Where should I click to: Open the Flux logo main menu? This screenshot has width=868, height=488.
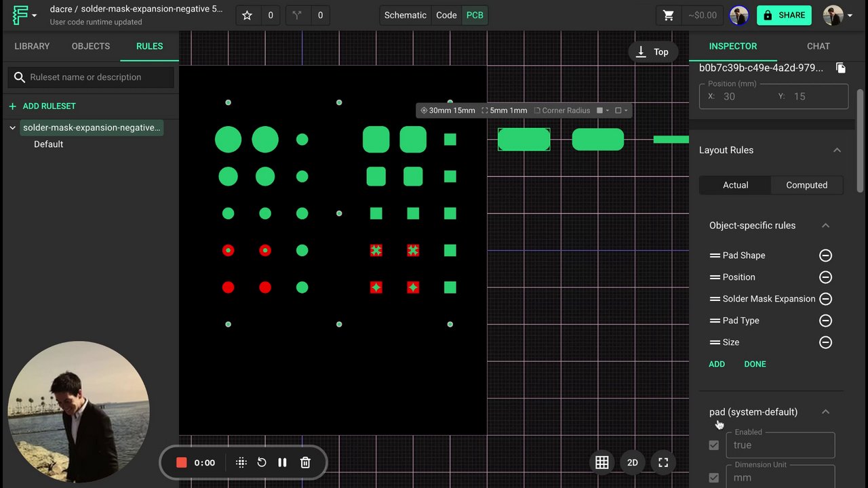coord(24,15)
